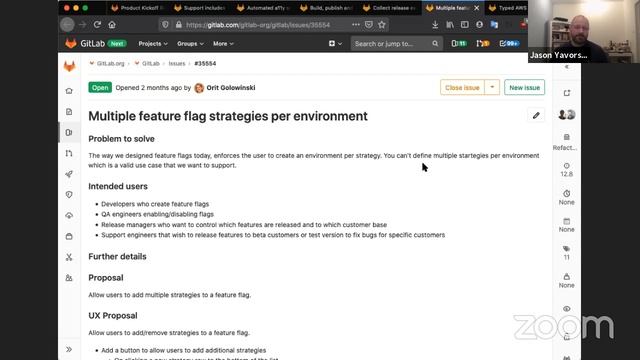Open the Close issue dropdown arrow
This screenshot has height=360, width=640.
pyautogui.click(x=492, y=87)
